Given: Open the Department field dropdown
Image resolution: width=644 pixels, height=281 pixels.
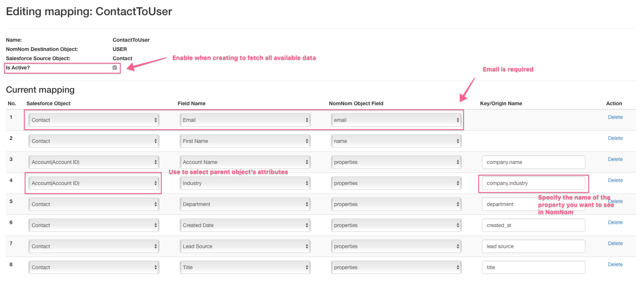Looking at the screenshot, I should (x=245, y=204).
